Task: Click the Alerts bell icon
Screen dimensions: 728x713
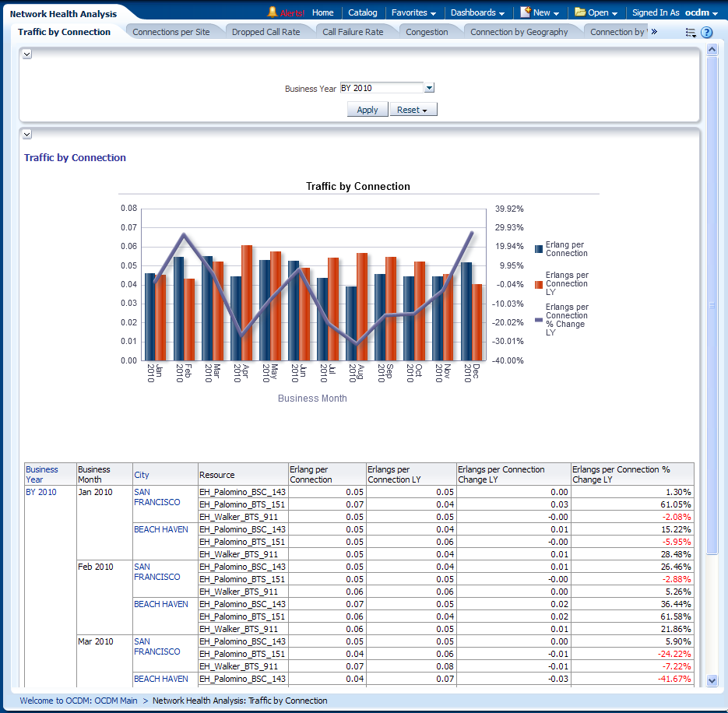Action: [x=273, y=12]
